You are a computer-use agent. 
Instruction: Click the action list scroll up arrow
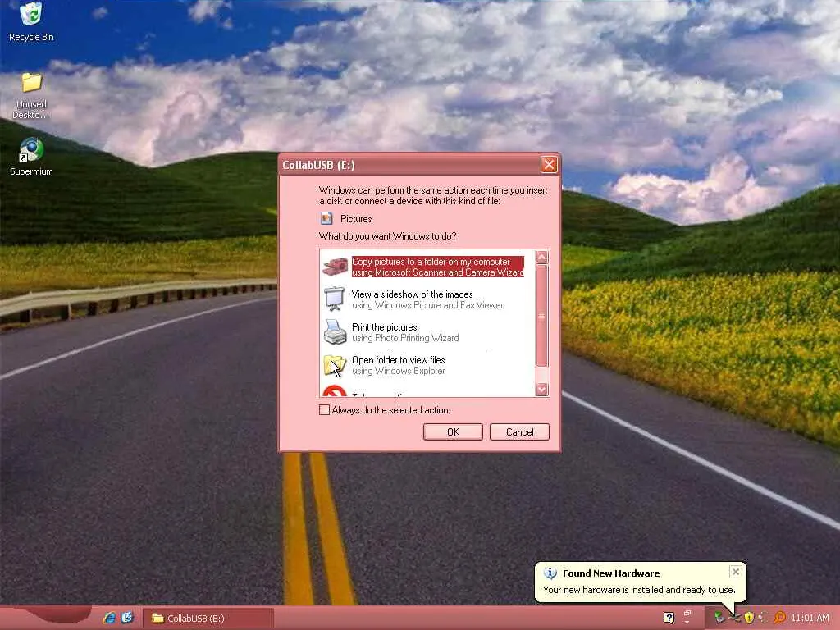pos(541,257)
